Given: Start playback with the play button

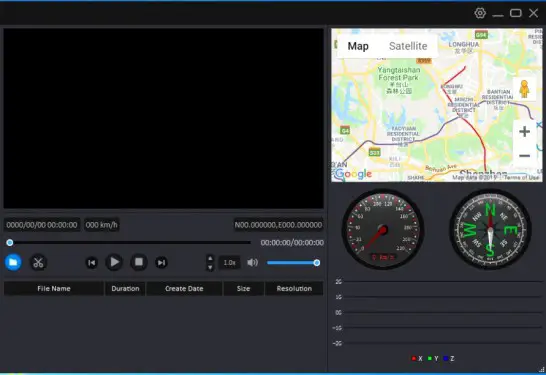Looking at the screenshot, I should pyautogui.click(x=114, y=262).
